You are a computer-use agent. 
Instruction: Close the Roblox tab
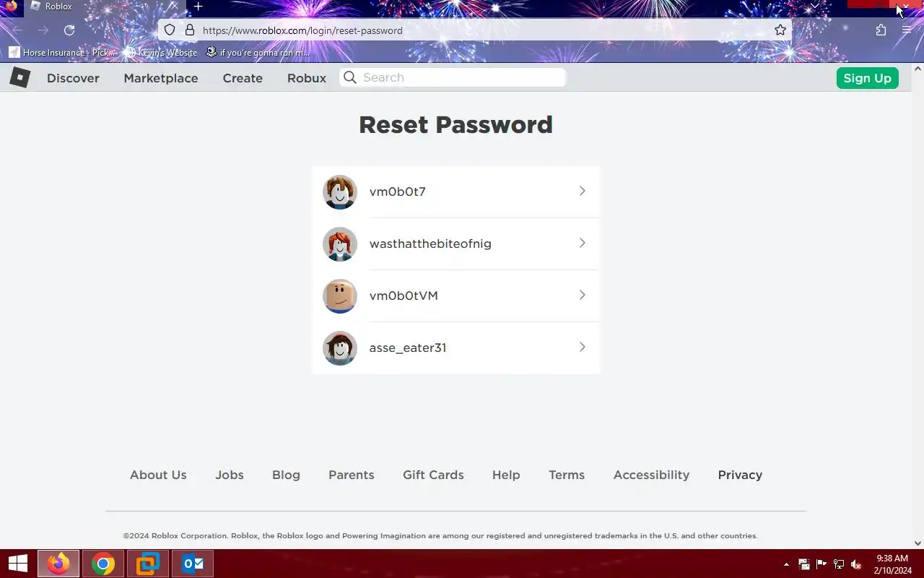tap(173, 6)
